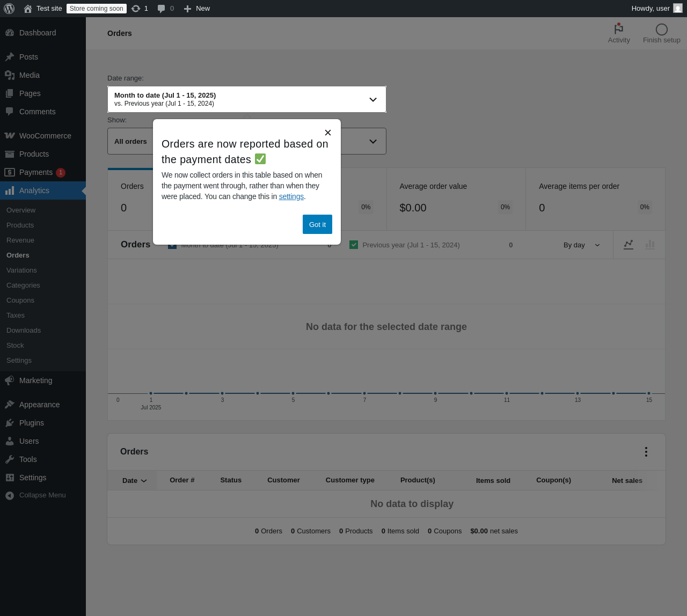687x616 pixels.
Task: Click the Got it button
Action: [317, 224]
